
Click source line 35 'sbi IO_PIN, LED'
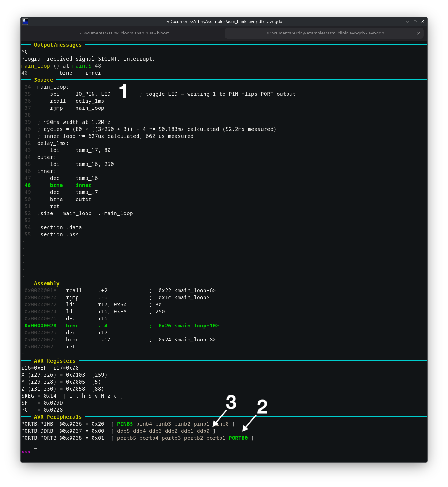pos(80,94)
